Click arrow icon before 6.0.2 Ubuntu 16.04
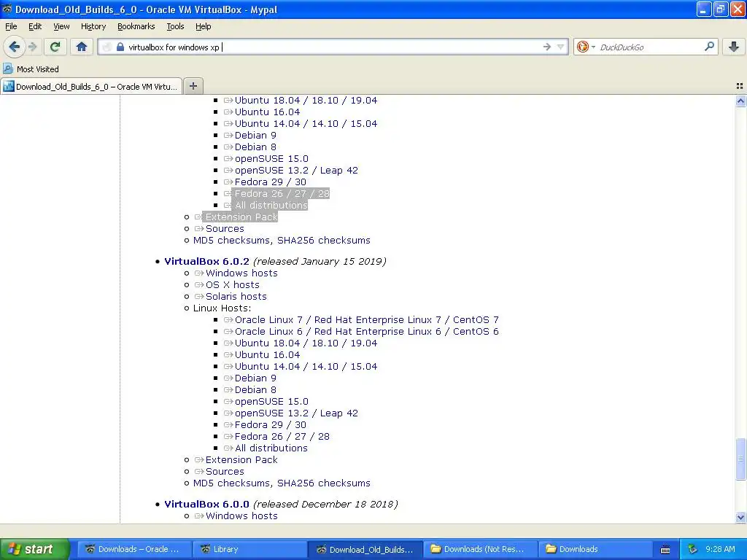Viewport: 747px width, 560px height. tap(228, 355)
